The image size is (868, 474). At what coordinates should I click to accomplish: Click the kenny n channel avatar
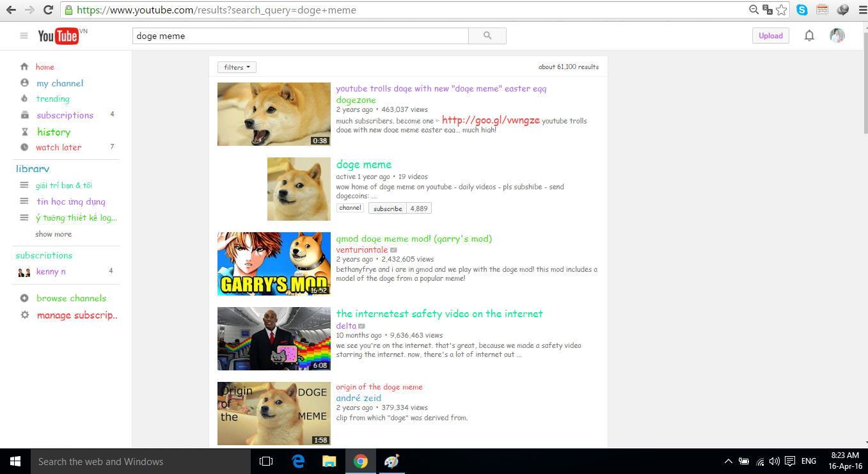pos(24,272)
